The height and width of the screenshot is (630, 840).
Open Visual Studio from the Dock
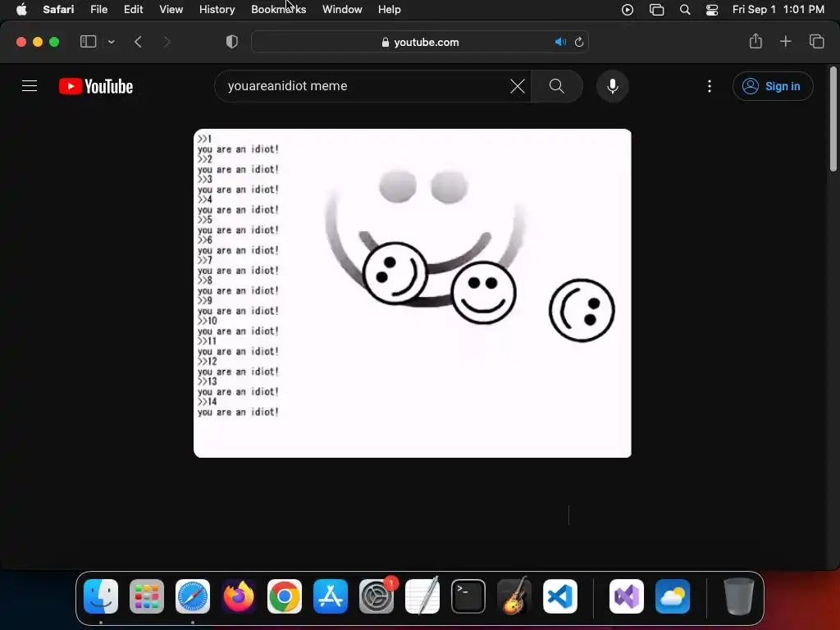click(626, 596)
